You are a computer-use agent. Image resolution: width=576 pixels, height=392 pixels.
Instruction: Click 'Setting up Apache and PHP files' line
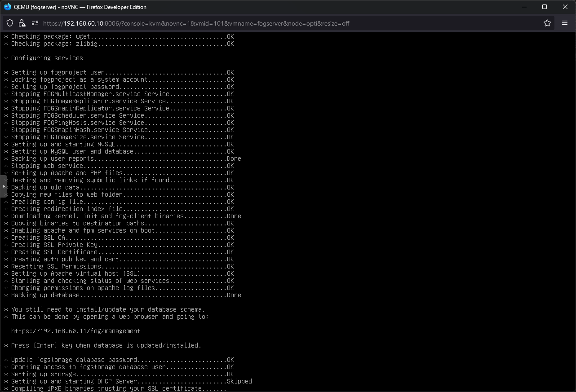point(119,173)
